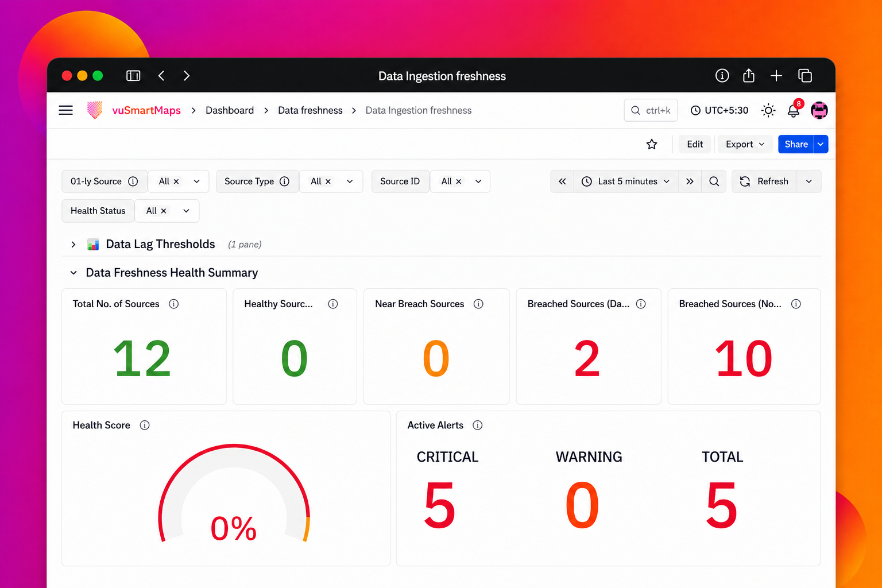Click info icon next to Health Score

tap(145, 425)
